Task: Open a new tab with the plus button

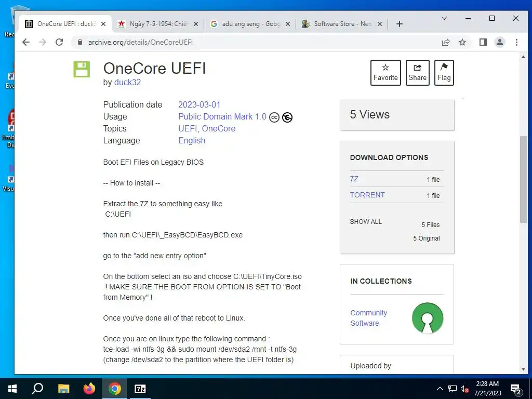Action: 400,24
